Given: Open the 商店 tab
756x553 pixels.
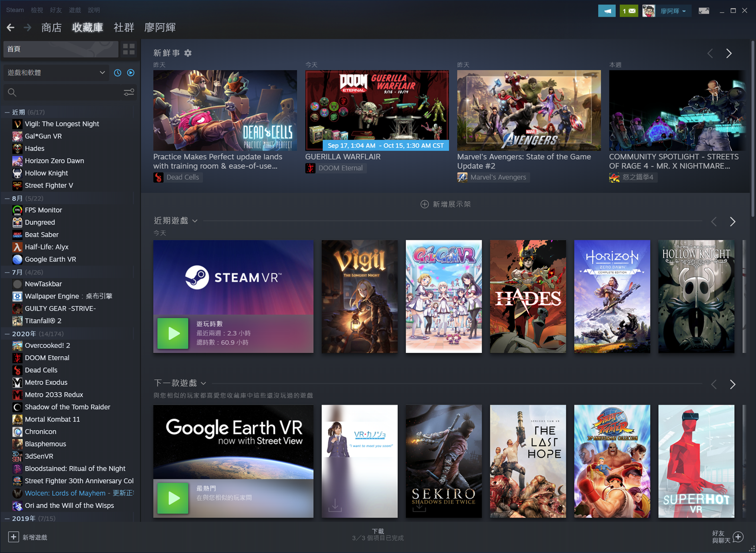Looking at the screenshot, I should pos(51,27).
